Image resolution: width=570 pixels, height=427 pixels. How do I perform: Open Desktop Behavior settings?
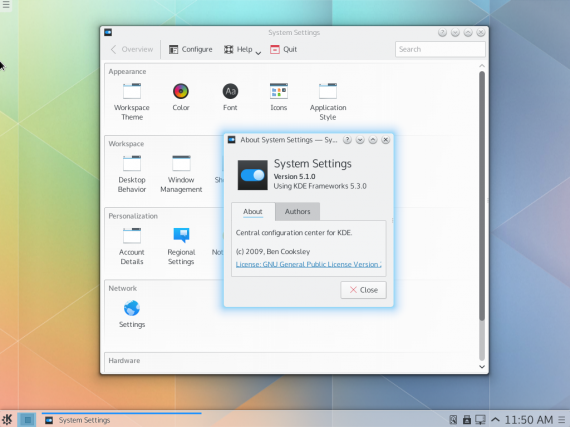click(132, 174)
